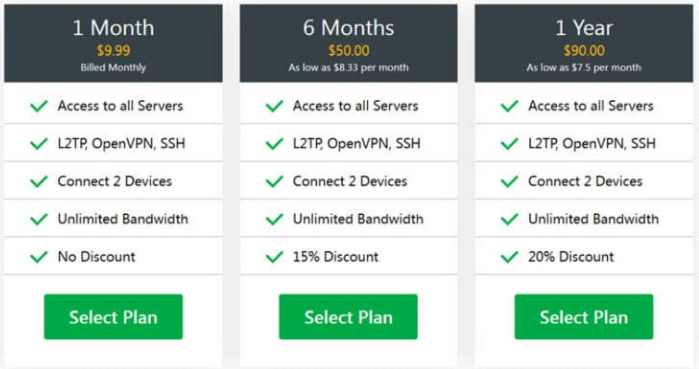Click 1 Year Connect 2 Devices checkmark
The image size is (699, 369).
[510, 181]
